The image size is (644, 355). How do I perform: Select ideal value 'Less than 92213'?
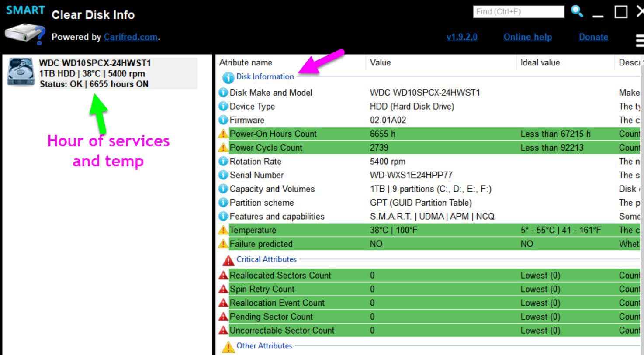pyautogui.click(x=552, y=148)
